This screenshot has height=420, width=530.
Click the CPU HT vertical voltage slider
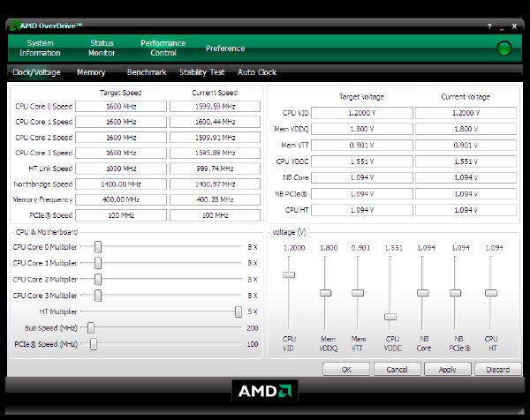(491, 293)
